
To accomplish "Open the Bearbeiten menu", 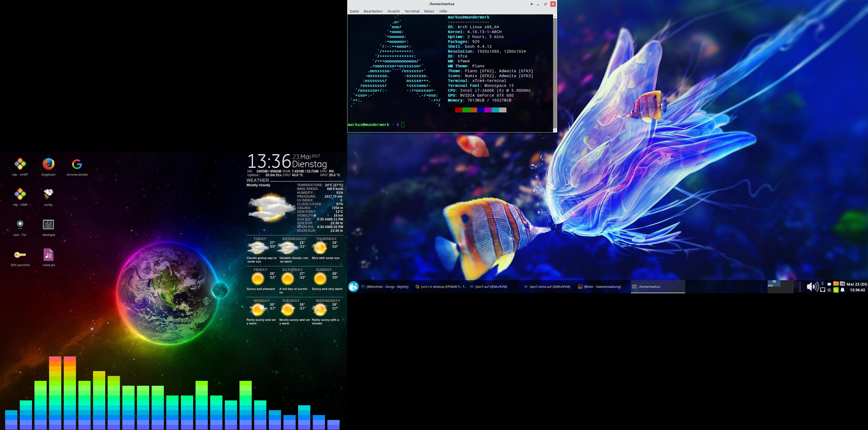I will pyautogui.click(x=373, y=11).
